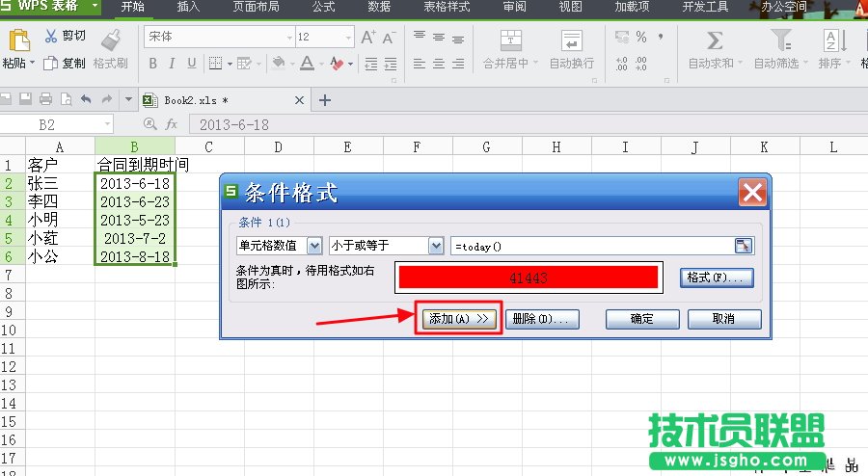Toggle Italic formatting
The width and height of the screenshot is (868, 476).
172,64
